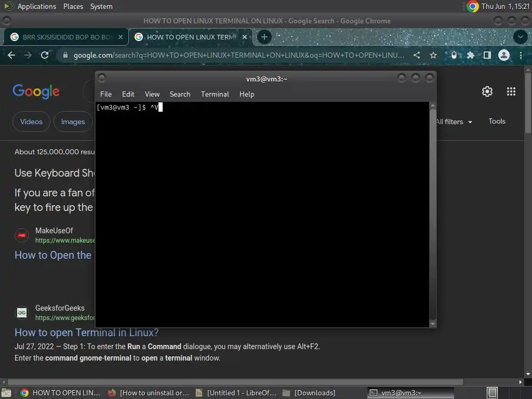The image size is (532, 399).
Task: Click Chrome's forward navigation arrow
Action: [28, 55]
